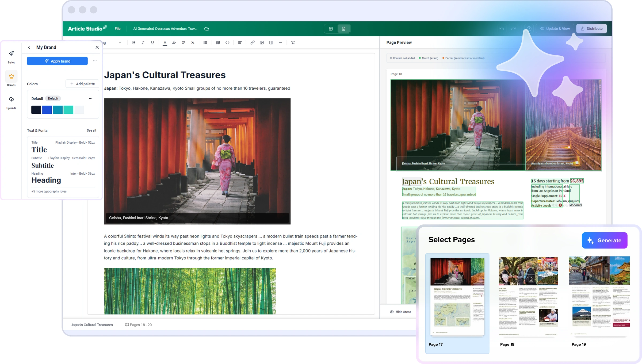Expand +5 more typography roles
Viewport: 642px width, 364px height.
tap(49, 191)
